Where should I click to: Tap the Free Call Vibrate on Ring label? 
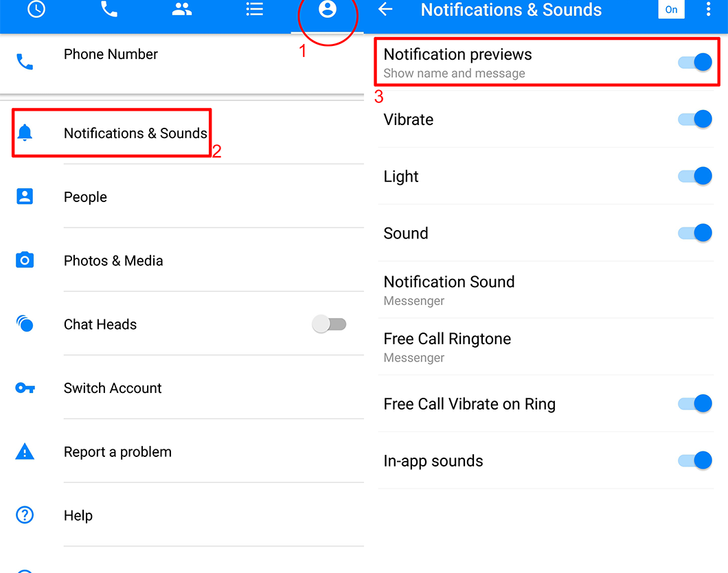[x=469, y=404]
